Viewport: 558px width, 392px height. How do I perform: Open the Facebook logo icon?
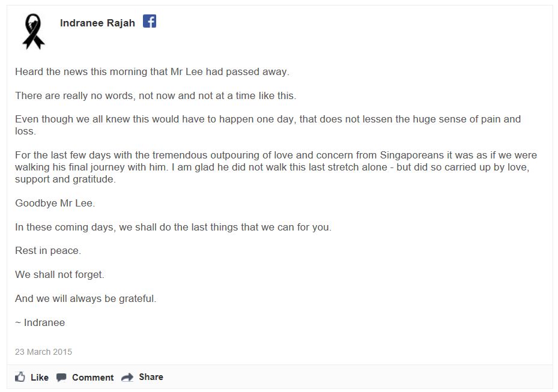(x=150, y=22)
